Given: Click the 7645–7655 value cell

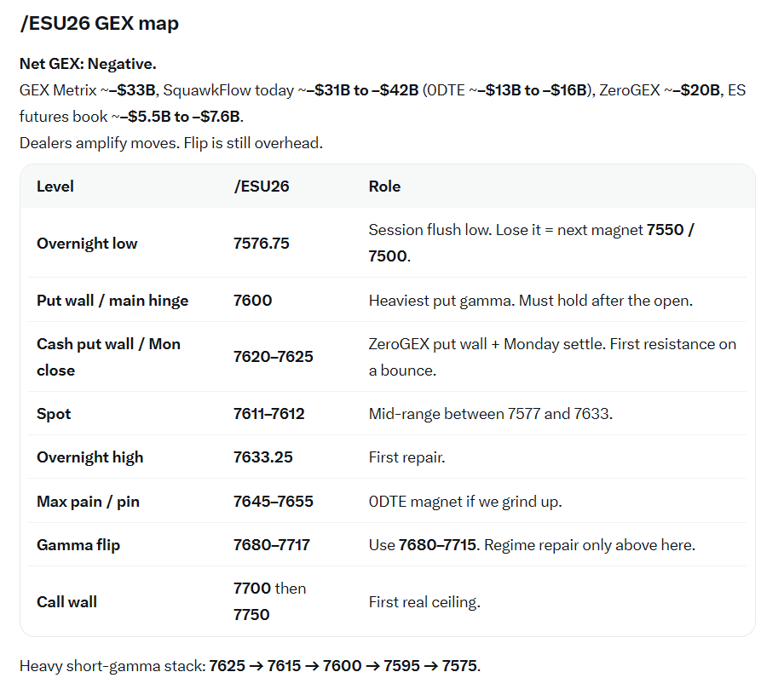Looking at the screenshot, I should click(273, 501).
